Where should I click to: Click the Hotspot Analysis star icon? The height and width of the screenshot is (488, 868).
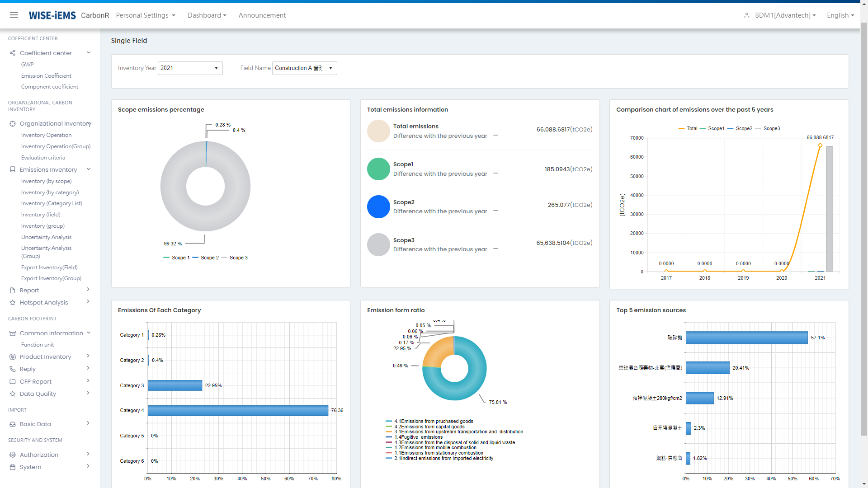13,302
